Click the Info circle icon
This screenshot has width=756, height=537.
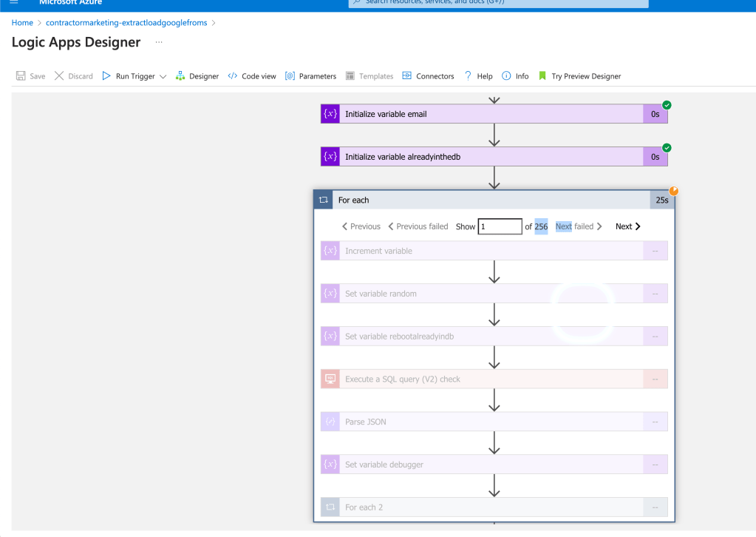pos(506,75)
